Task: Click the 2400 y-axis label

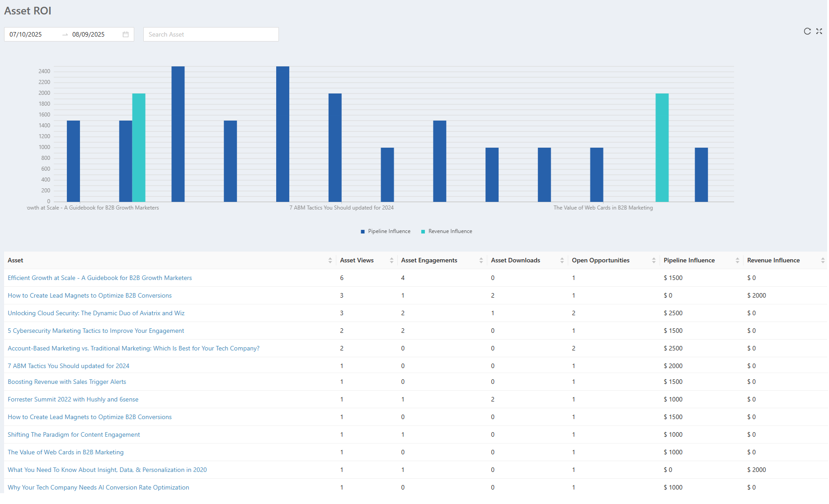Action: click(x=44, y=71)
